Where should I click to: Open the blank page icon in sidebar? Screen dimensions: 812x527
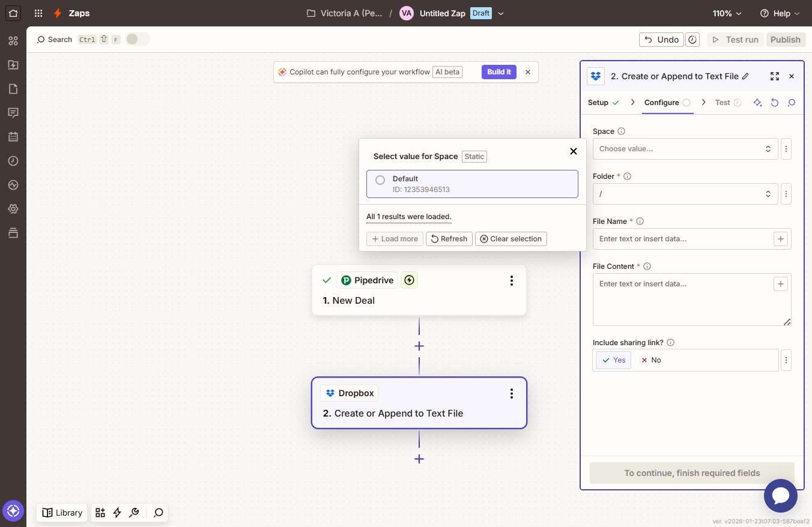click(13, 89)
